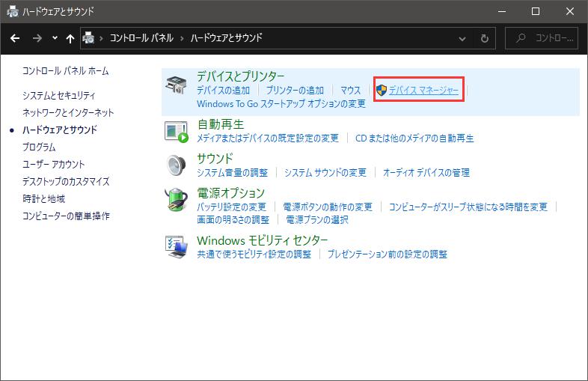Click コンピューターがスリープ状態になる時間を変更
This screenshot has width=588, height=381.
coord(468,207)
